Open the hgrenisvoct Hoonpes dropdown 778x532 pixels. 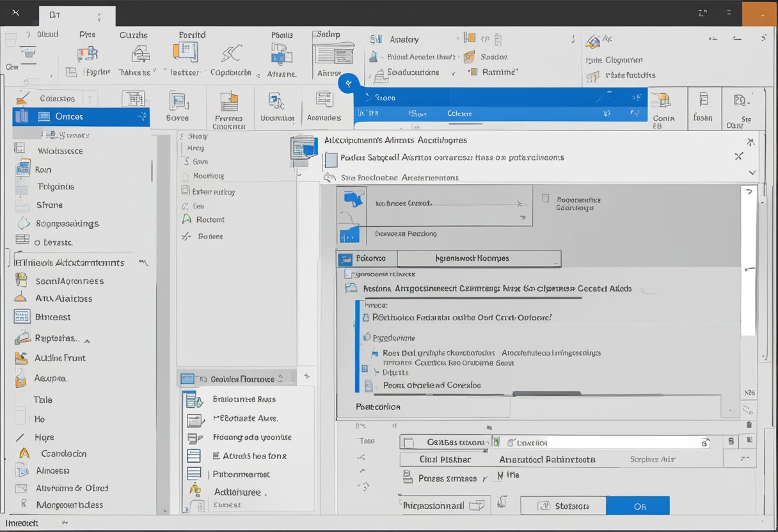click(479, 258)
